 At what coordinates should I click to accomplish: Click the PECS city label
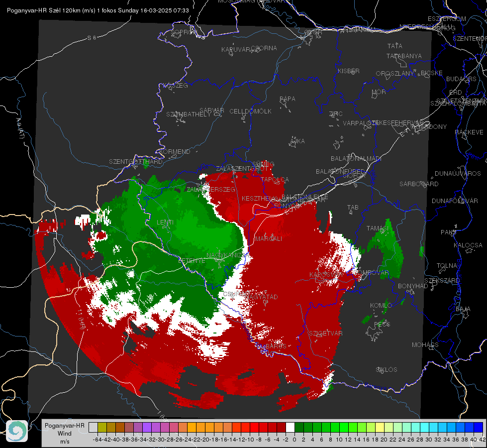(382, 324)
